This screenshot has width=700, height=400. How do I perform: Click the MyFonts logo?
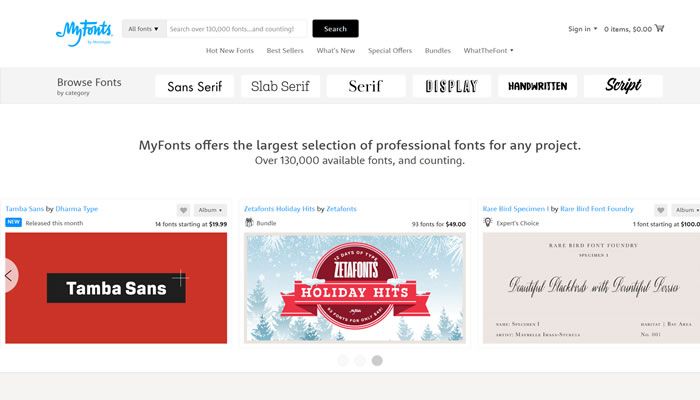tap(84, 33)
